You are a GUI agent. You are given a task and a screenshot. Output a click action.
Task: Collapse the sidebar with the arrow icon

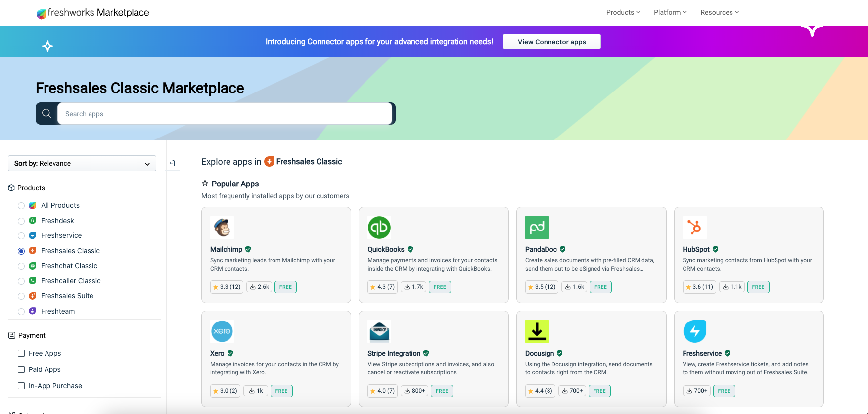click(172, 163)
